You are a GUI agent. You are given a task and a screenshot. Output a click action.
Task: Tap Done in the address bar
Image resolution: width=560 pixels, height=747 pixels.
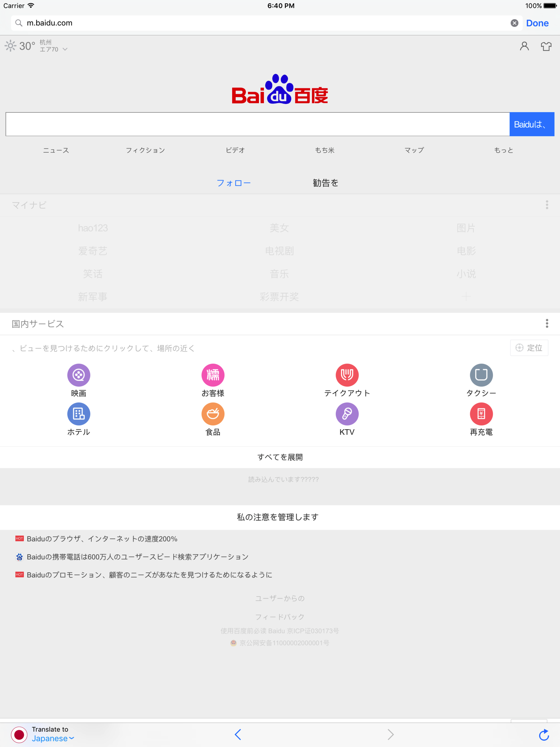537,23
